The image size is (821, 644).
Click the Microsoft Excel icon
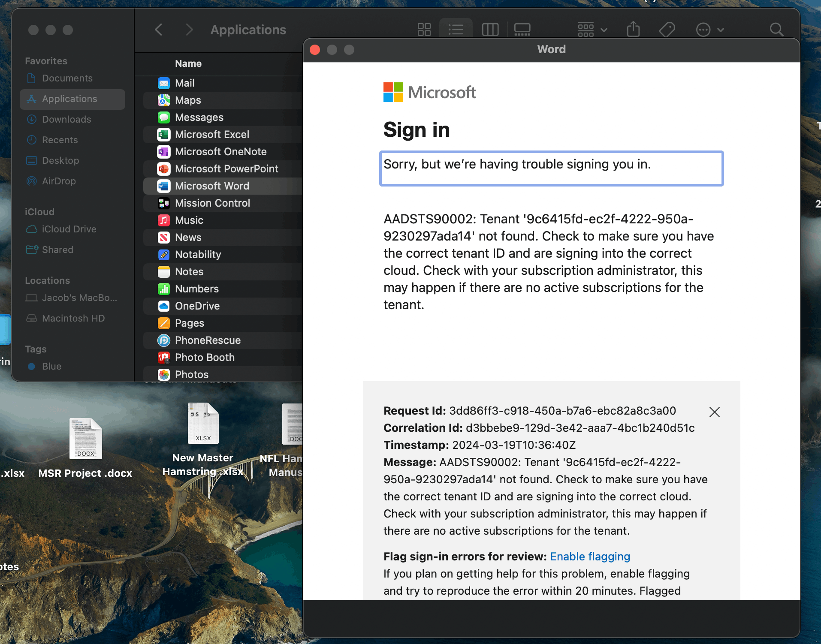tap(164, 135)
